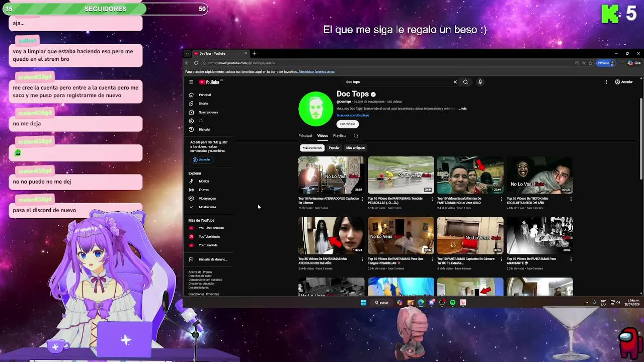Open YouTube Premium link
Screen dimensions: 644x362
[x=211, y=228]
